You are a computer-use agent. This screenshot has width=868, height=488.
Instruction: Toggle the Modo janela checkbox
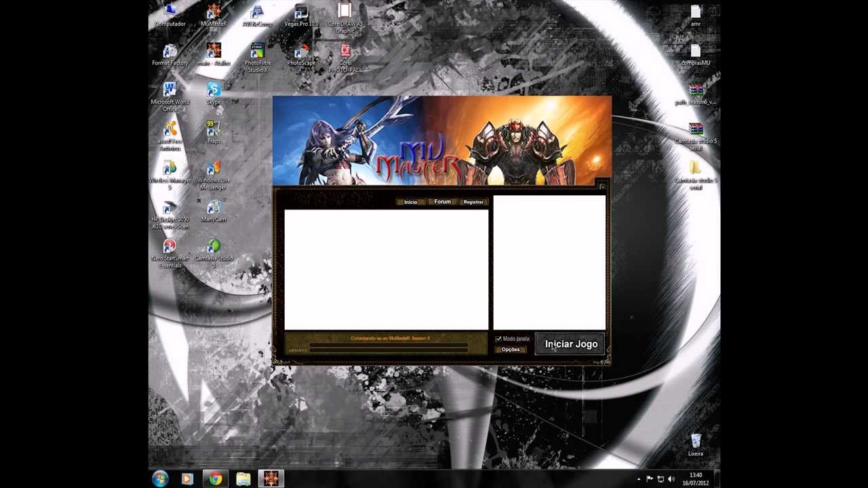pyautogui.click(x=498, y=338)
